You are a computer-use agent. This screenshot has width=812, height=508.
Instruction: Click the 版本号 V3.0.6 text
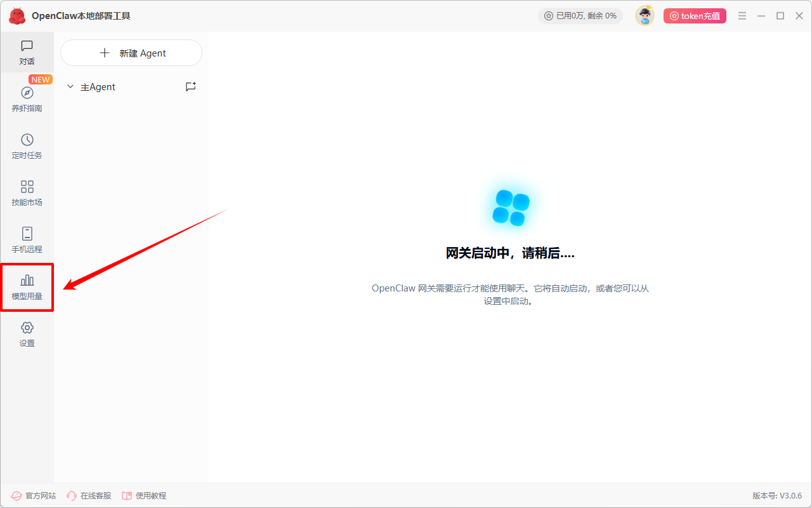(777, 495)
